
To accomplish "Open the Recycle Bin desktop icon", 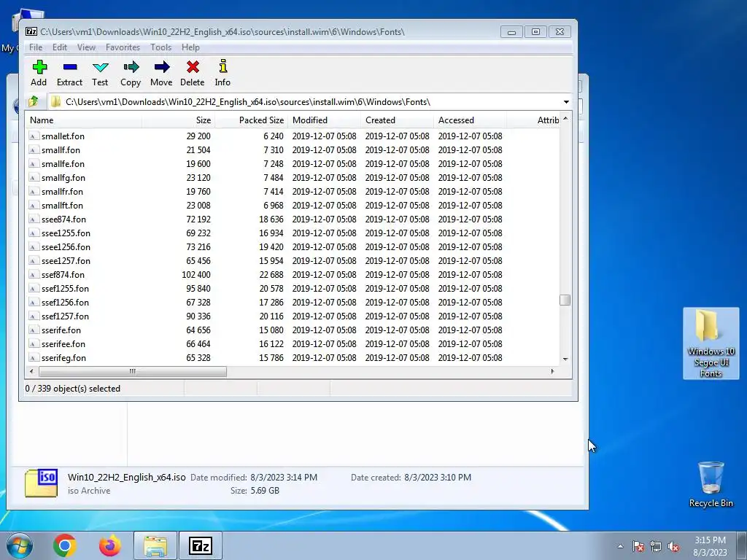I will point(711,484).
